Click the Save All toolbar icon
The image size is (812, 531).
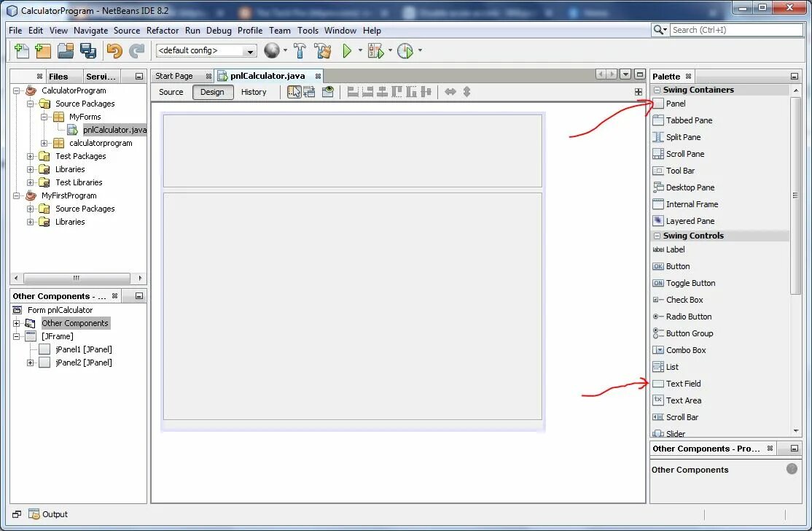[88, 51]
